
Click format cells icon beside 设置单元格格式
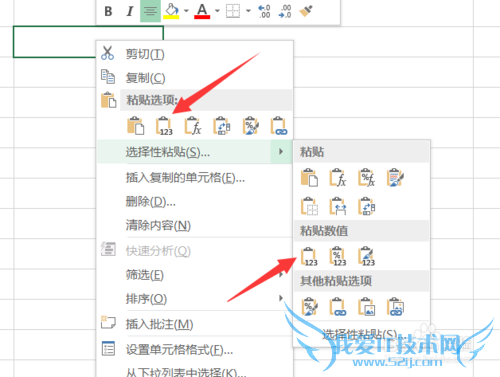click(108, 348)
